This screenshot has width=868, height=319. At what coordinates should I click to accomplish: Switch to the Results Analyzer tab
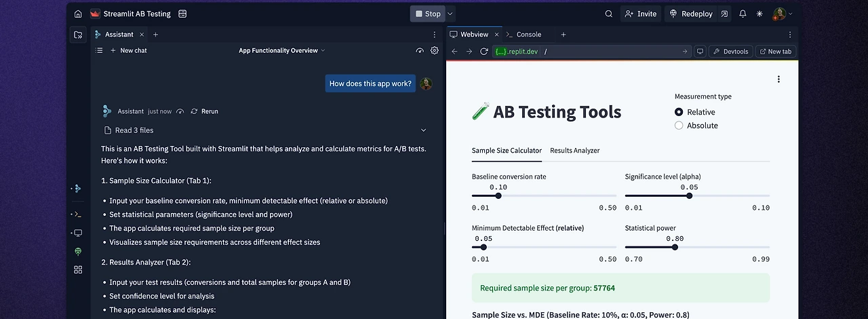574,151
